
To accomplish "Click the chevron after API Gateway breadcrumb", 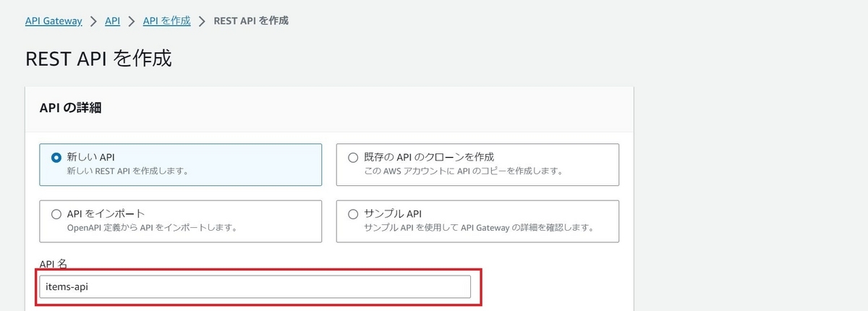I will [x=93, y=21].
